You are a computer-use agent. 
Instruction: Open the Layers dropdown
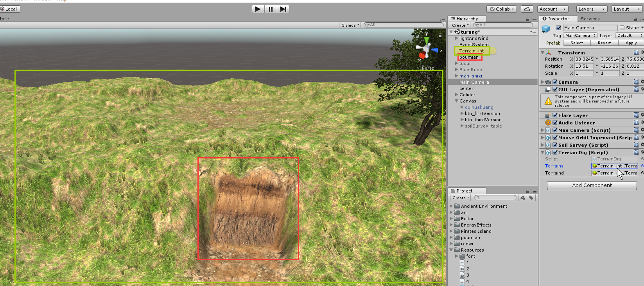(x=592, y=9)
